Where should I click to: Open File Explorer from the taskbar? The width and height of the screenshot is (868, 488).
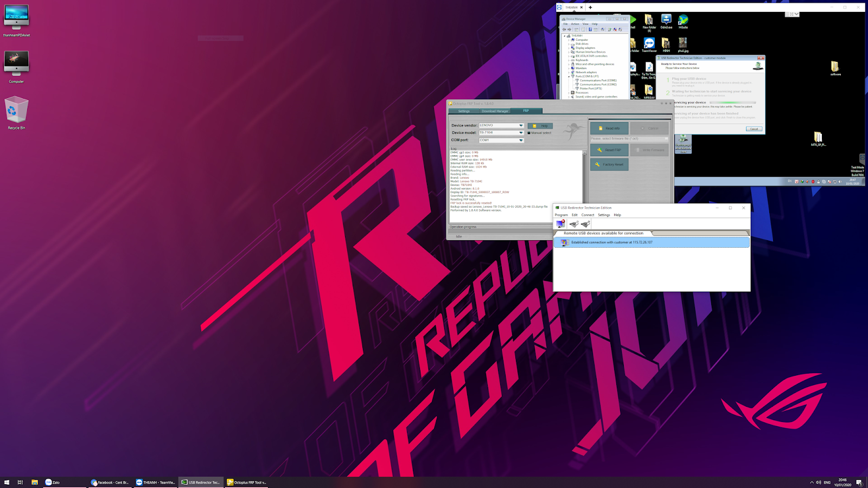pyautogui.click(x=34, y=482)
